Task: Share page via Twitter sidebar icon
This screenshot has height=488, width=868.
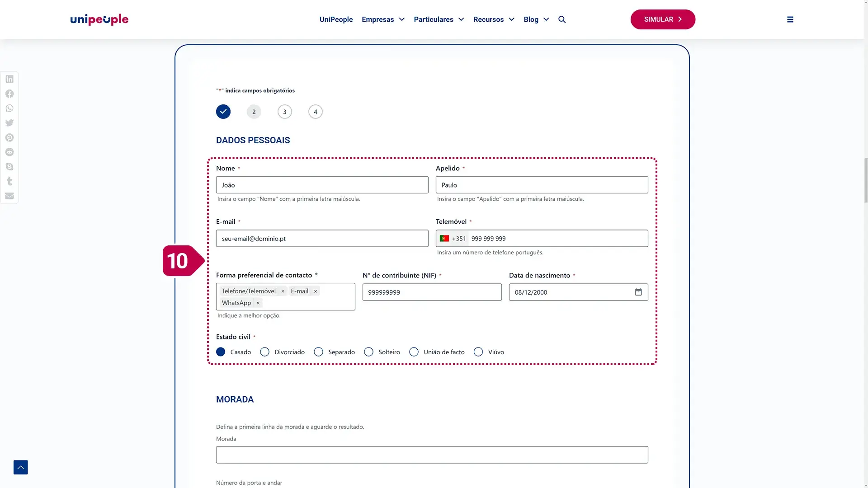Action: pos(9,123)
